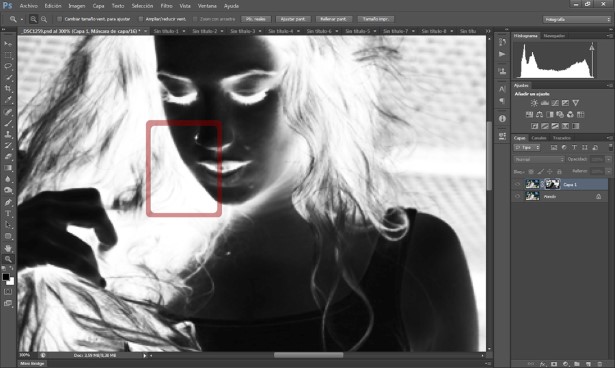Open the collapsed Actions panel icon
This screenshot has height=368, width=615.
click(x=502, y=54)
